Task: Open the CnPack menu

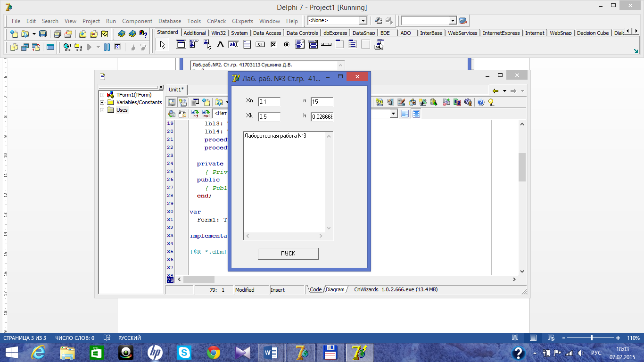Action: point(216,21)
